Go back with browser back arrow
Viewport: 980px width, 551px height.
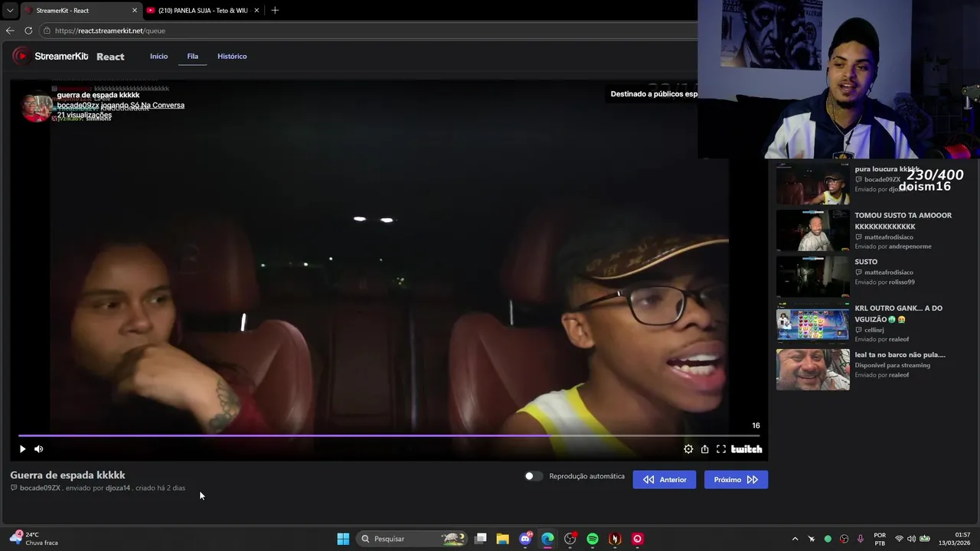10,31
